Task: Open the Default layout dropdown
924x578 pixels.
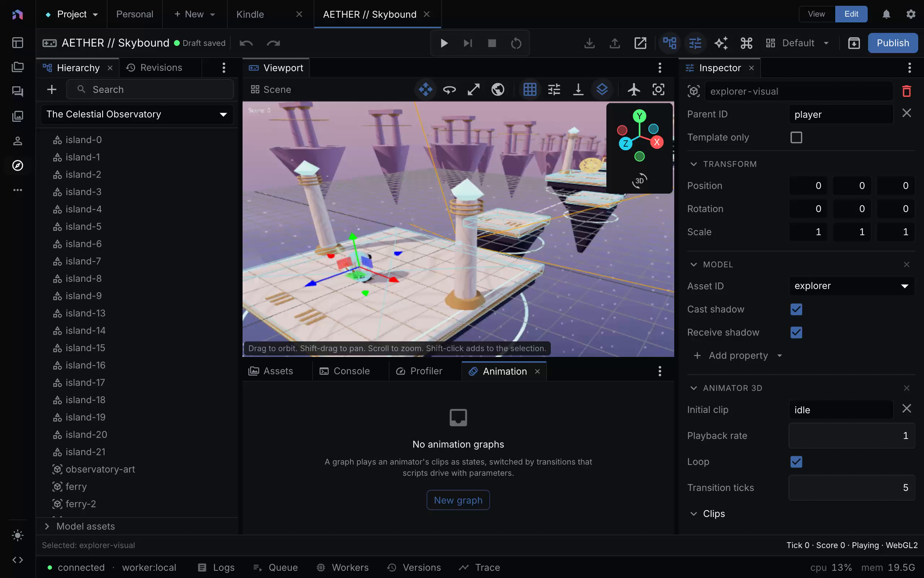Action: pyautogui.click(x=798, y=43)
